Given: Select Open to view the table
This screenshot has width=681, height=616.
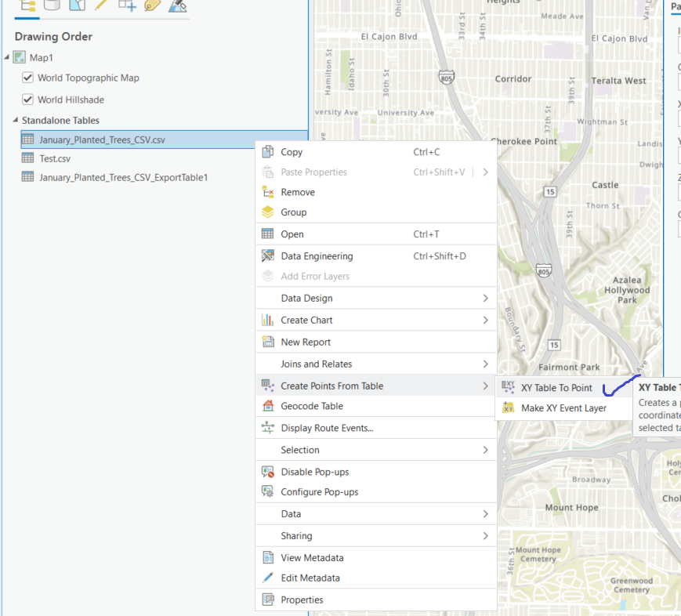Looking at the screenshot, I should (x=375, y=234).
